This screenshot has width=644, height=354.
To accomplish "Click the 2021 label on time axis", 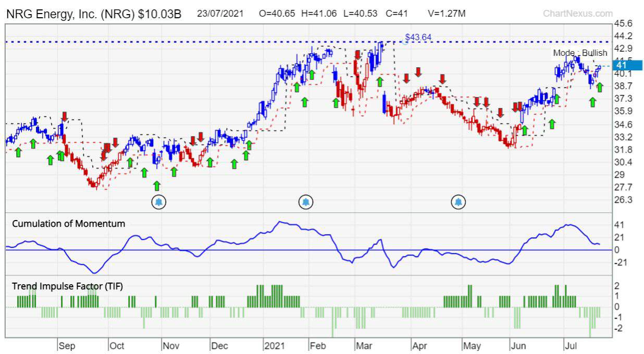I will [274, 346].
